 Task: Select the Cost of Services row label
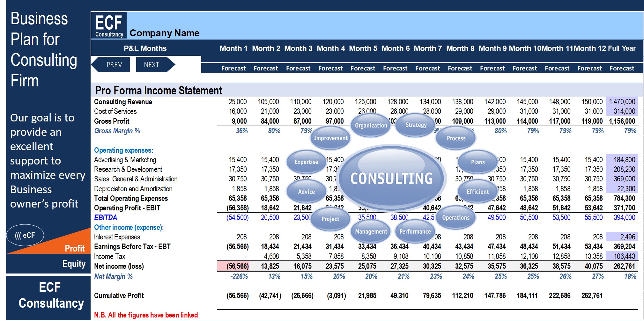pyautogui.click(x=115, y=111)
